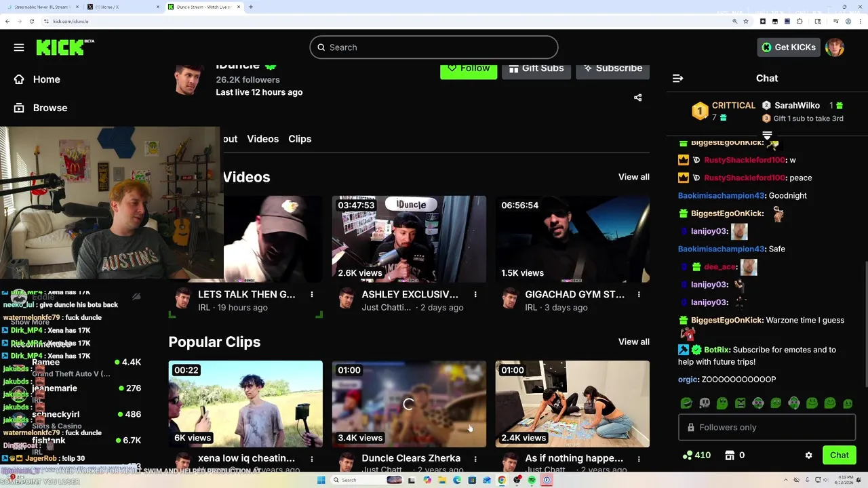868x488 pixels.
Task: Switch to the Clips tab
Action: 300,139
